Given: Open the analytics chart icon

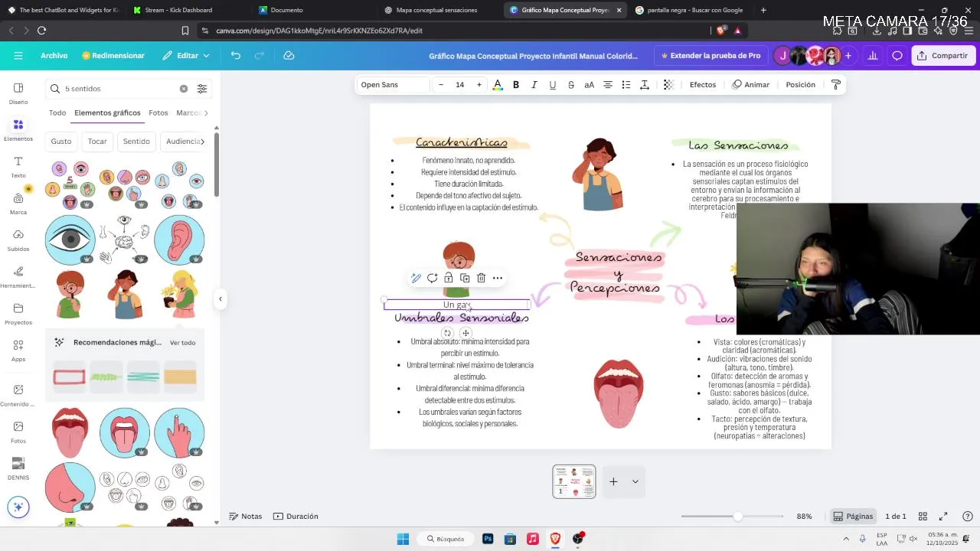Looking at the screenshot, I should 873,56.
